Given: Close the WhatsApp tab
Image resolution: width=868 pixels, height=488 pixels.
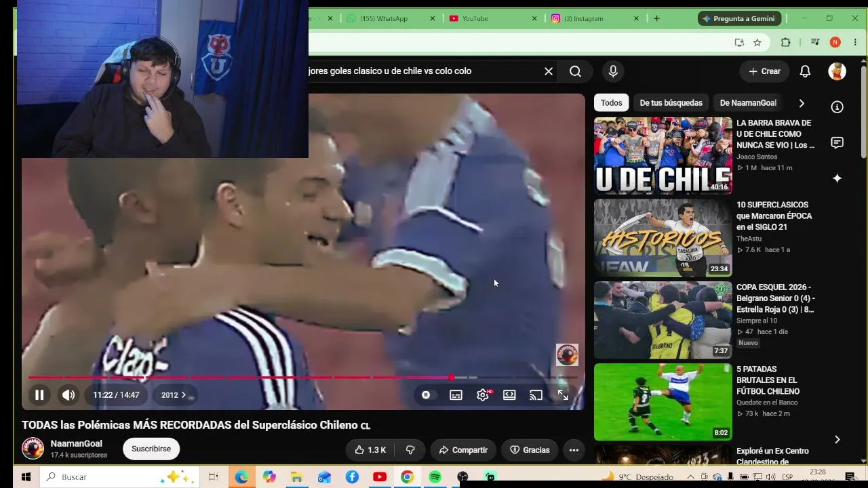Looking at the screenshot, I should click(433, 18).
